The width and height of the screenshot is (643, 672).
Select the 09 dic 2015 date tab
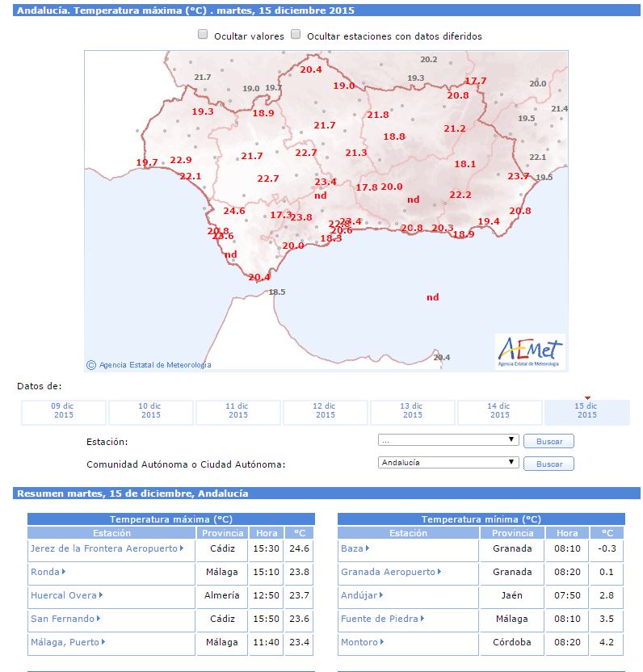(x=63, y=411)
